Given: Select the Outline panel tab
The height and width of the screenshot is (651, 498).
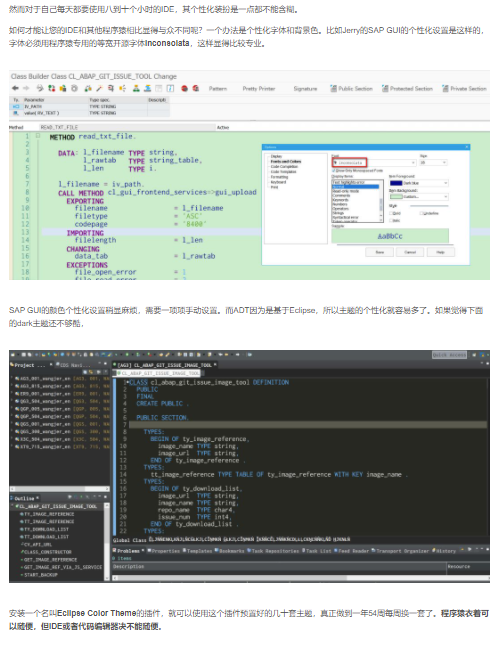Looking at the screenshot, I should (25, 498).
